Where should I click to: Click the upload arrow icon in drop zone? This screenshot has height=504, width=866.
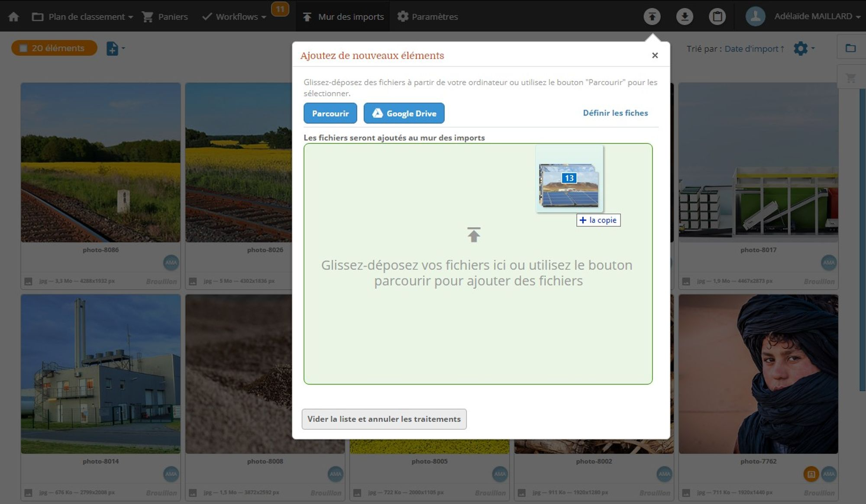[x=474, y=235]
